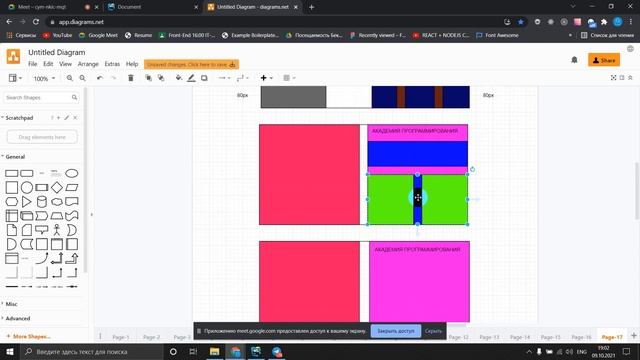This screenshot has height=360, width=640.
Task: Select the gray rectangle at top
Action: pyautogui.click(x=293, y=97)
